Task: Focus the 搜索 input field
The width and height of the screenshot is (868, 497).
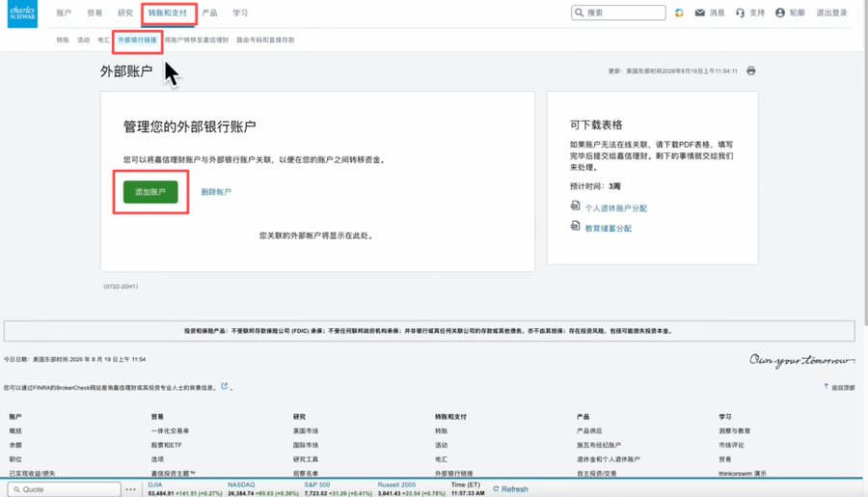Action: pos(618,13)
